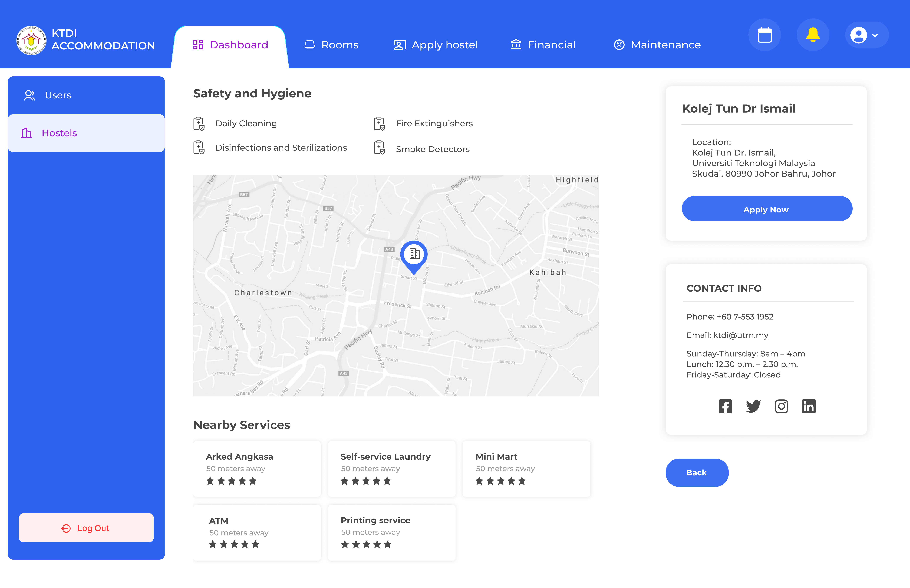Click the Fire Extinguishers safety icon
Image resolution: width=910 pixels, height=588 pixels.
click(379, 123)
